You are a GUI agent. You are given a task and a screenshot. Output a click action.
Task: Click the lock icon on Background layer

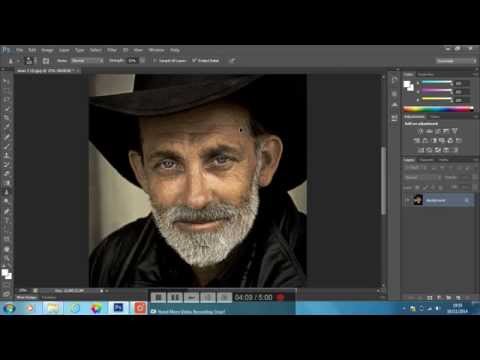[x=467, y=200]
